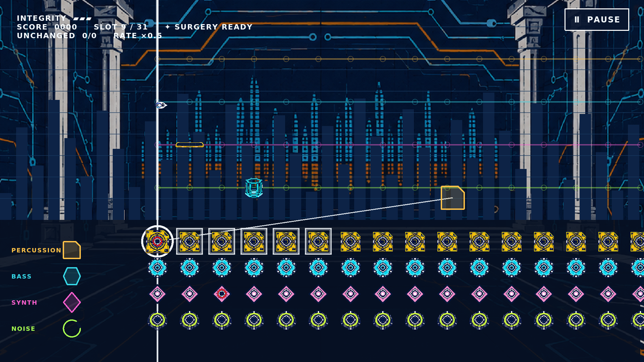Click the SURGERY READY status text
644x362 pixels.
[x=209, y=27]
